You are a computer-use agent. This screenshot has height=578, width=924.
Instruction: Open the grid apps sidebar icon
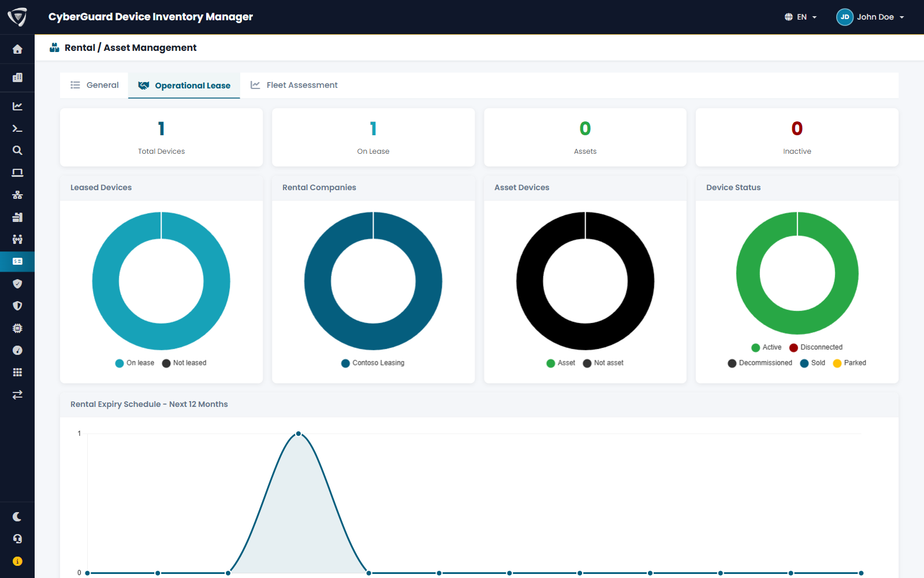pos(17,372)
